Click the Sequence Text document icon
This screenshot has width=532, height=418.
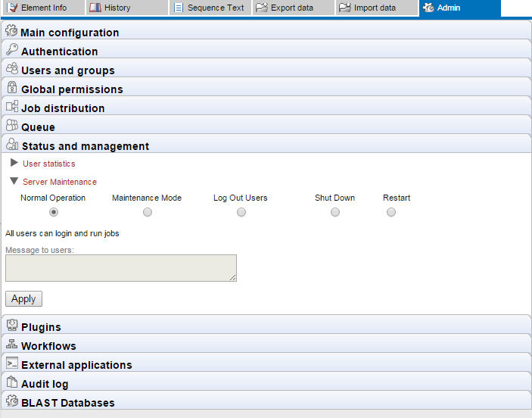tap(179, 8)
